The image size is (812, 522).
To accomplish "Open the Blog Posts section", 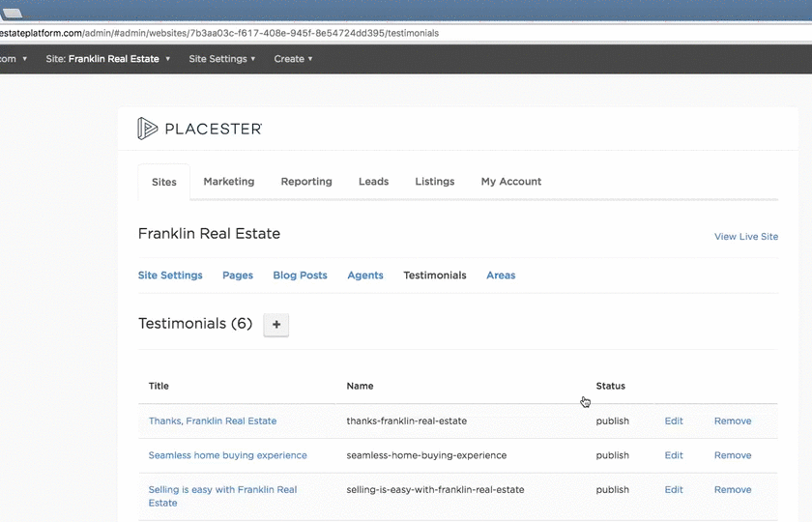I will (300, 275).
